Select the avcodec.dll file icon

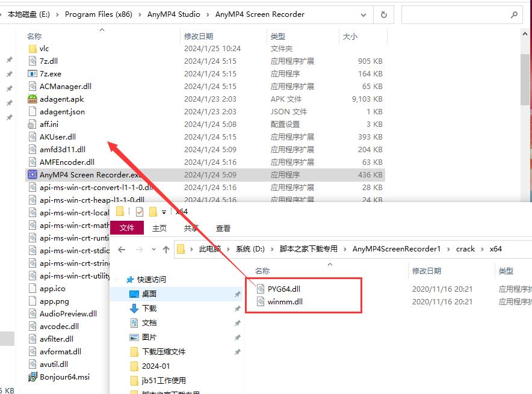[32, 326]
